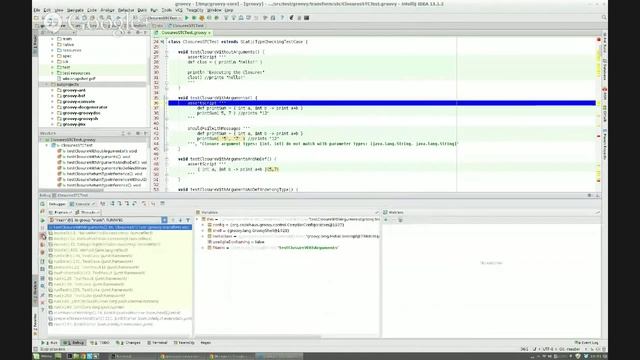Click the frames filter funnel icon

tap(188, 220)
